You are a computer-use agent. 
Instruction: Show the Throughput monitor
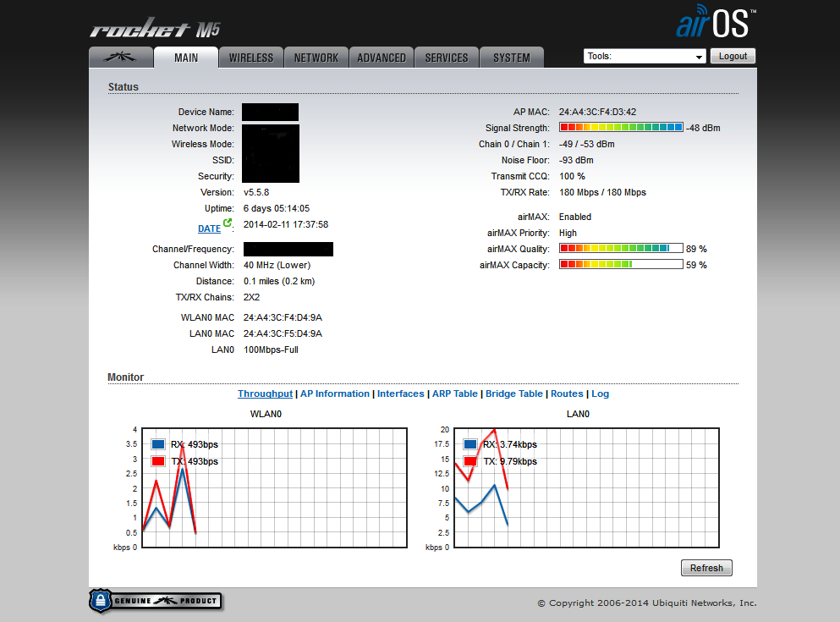coord(265,394)
